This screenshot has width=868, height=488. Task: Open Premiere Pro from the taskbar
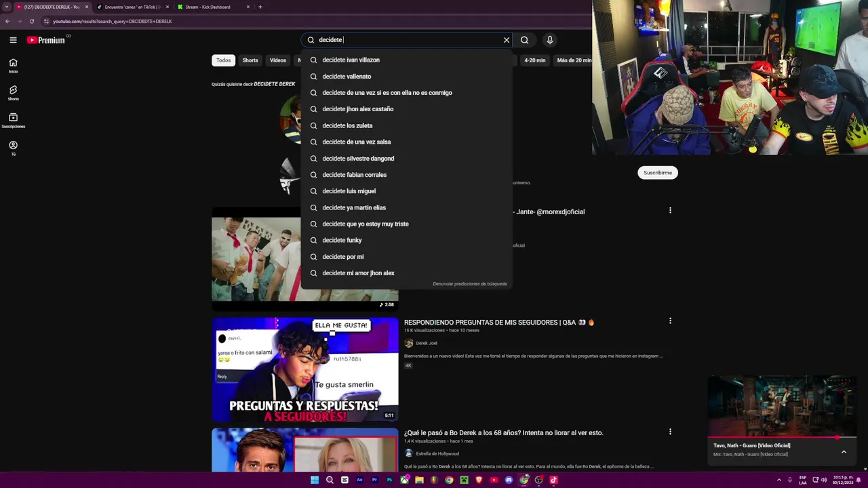tap(374, 480)
